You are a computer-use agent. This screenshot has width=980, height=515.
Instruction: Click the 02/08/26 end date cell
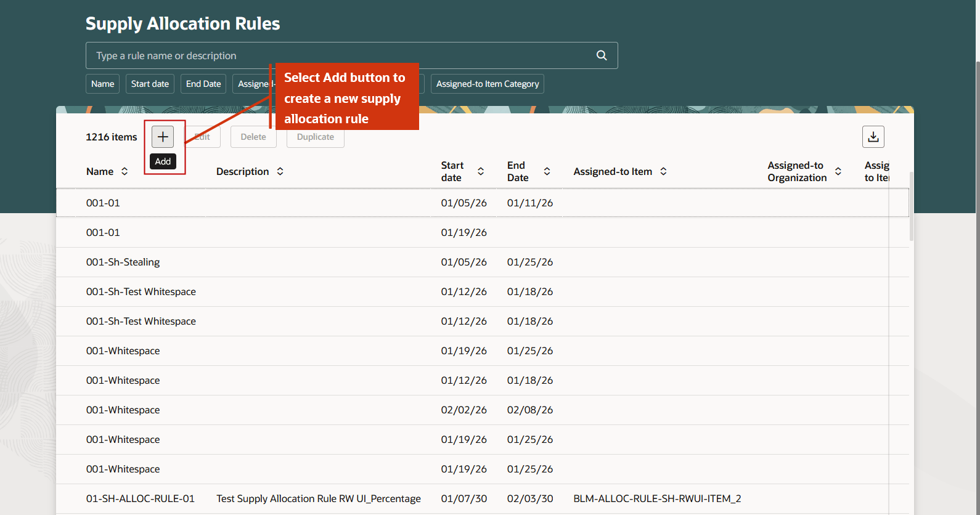530,410
